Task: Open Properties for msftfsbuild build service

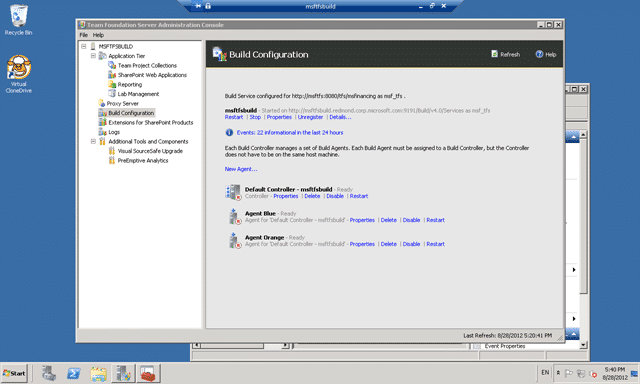Action: pyautogui.click(x=279, y=117)
